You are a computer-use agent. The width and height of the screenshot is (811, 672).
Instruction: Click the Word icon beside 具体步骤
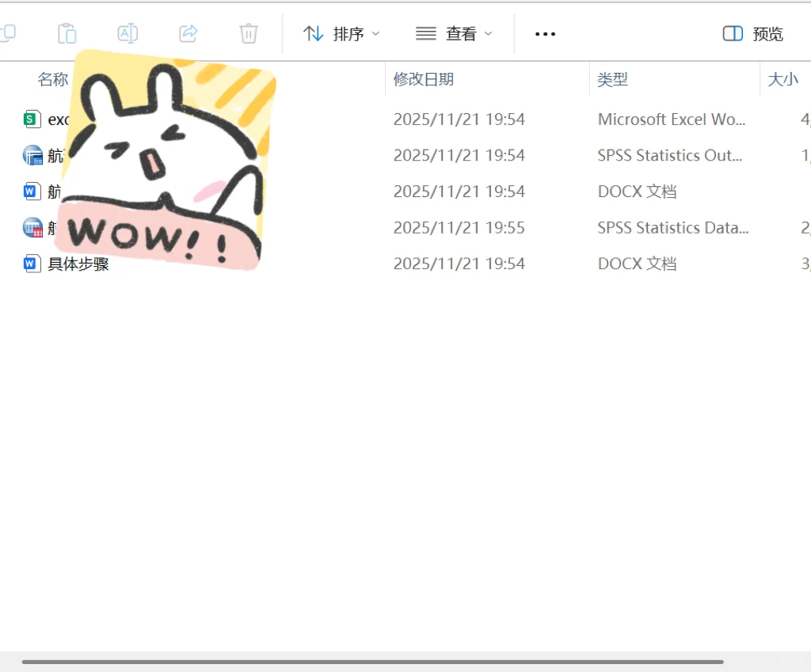coord(31,264)
